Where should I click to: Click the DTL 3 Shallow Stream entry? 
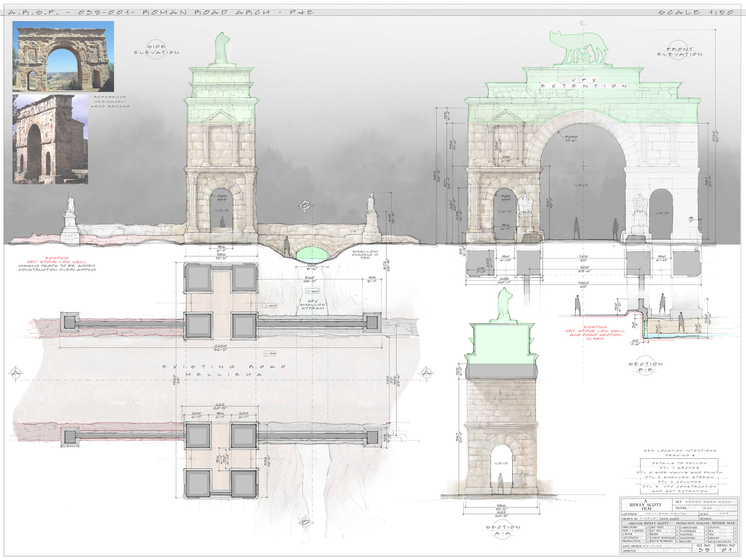(679, 477)
